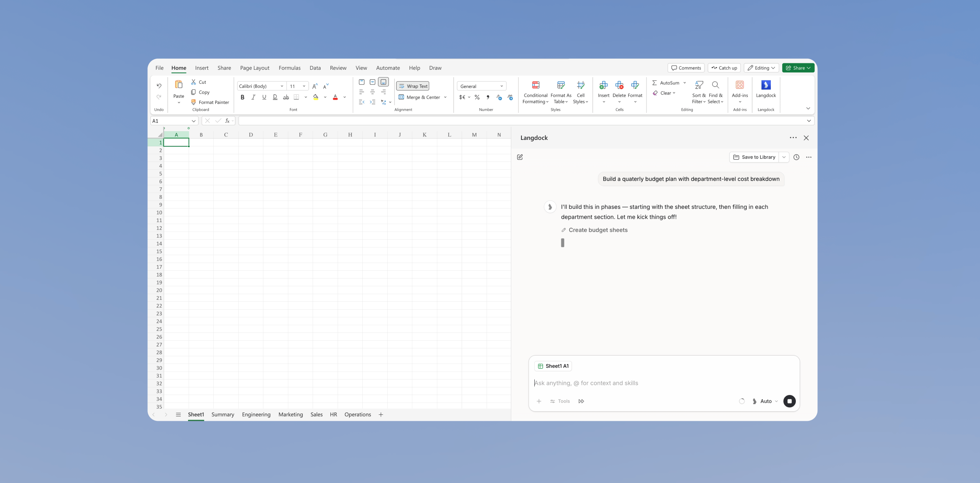Stop the Langdock response generation
The image size is (980, 483).
pyautogui.click(x=789, y=401)
